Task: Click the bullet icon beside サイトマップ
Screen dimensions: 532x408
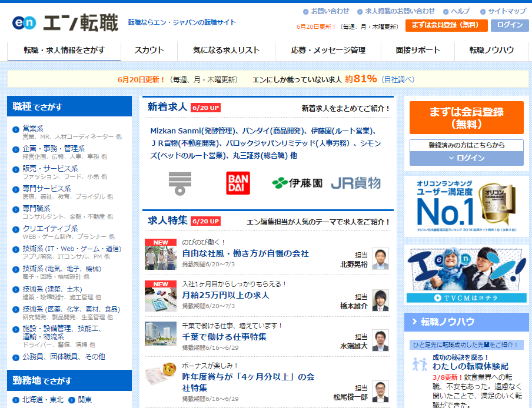Action: (x=483, y=12)
